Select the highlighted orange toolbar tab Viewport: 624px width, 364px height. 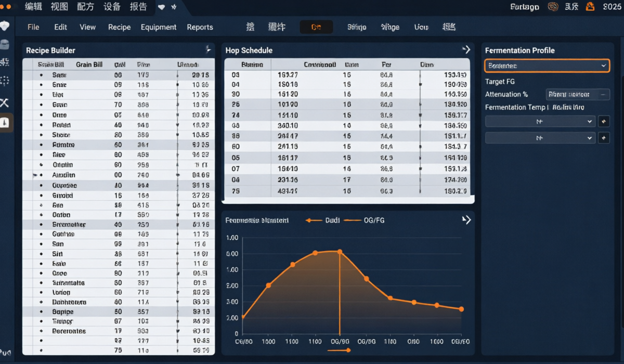tap(316, 27)
